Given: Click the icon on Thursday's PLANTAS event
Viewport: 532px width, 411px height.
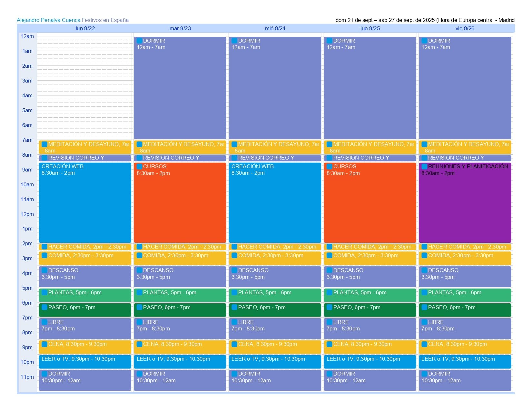Looking at the screenshot, I should (x=329, y=292).
